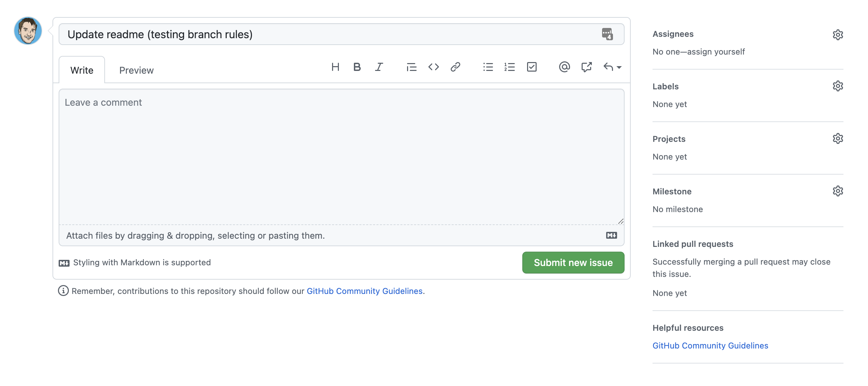
Task: Click None yet under Projects
Action: click(x=670, y=157)
